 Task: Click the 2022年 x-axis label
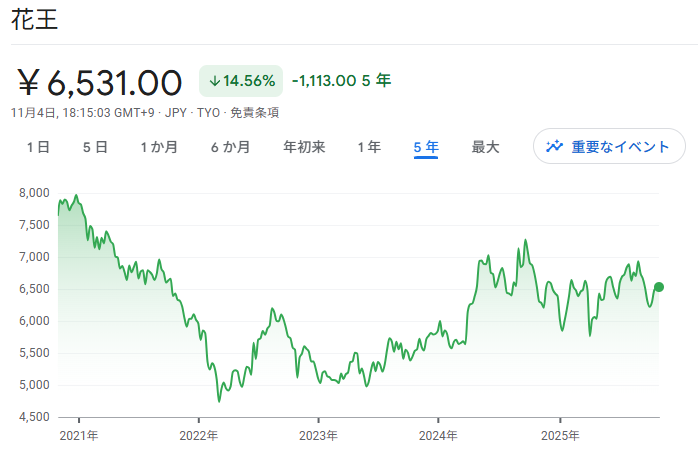(198, 436)
